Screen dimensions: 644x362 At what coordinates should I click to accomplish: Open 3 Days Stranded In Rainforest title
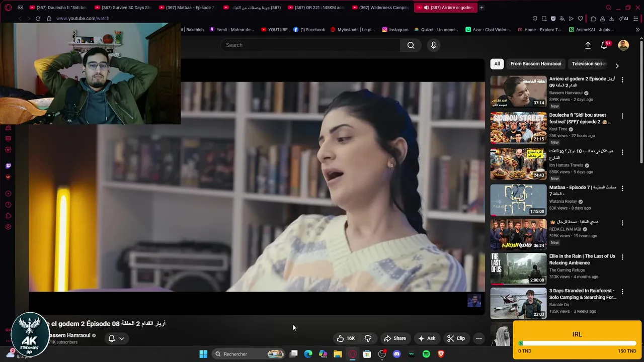pos(583,294)
